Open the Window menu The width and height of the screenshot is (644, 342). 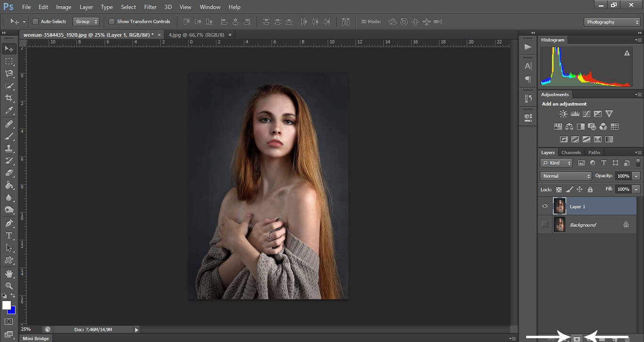210,7
